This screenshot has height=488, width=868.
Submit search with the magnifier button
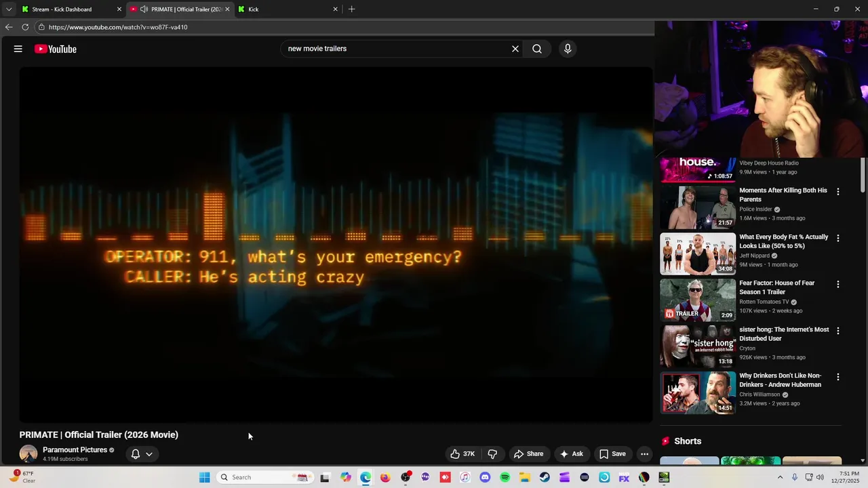(x=537, y=49)
